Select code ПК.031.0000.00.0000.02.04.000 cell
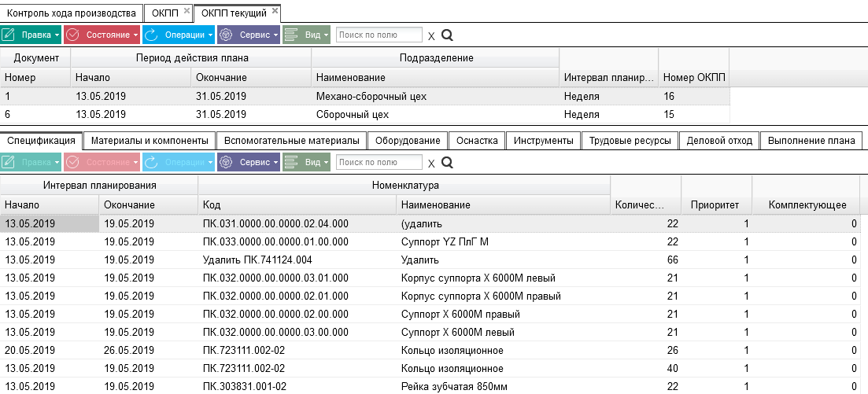The image size is (868, 394). pyautogui.click(x=297, y=223)
